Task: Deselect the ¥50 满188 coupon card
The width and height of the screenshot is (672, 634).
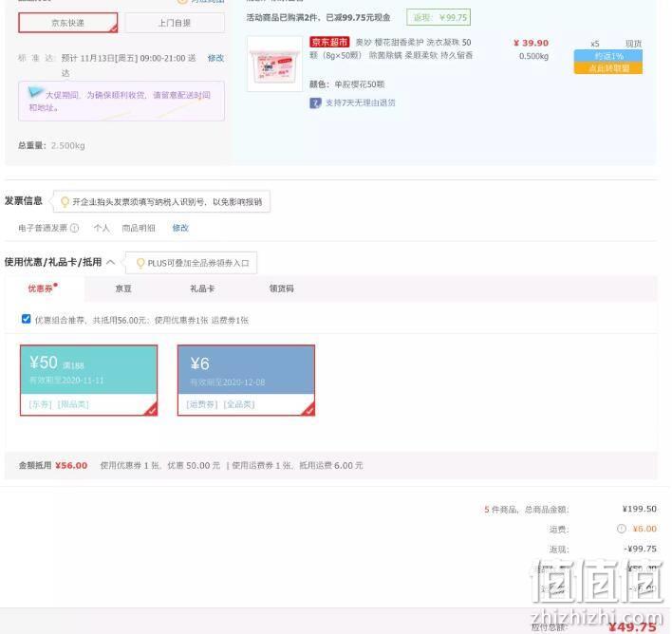Action: click(x=88, y=381)
